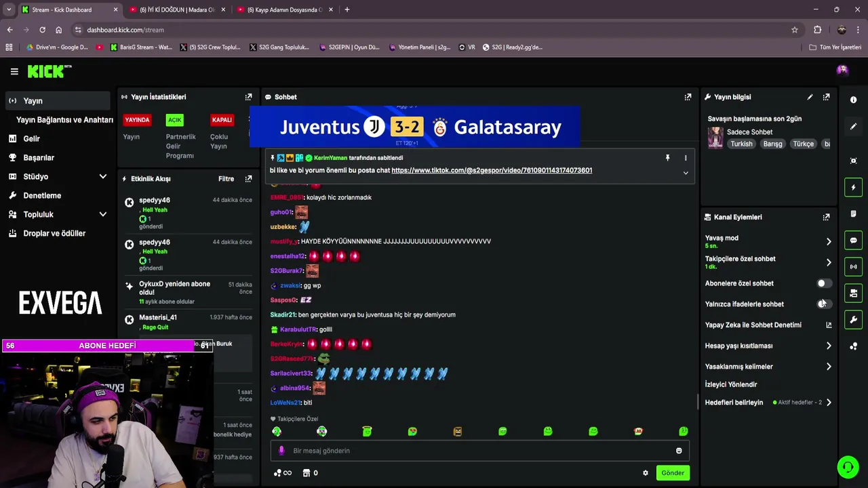Select the Turkish tag chip
The width and height of the screenshot is (868, 488).
(741, 144)
